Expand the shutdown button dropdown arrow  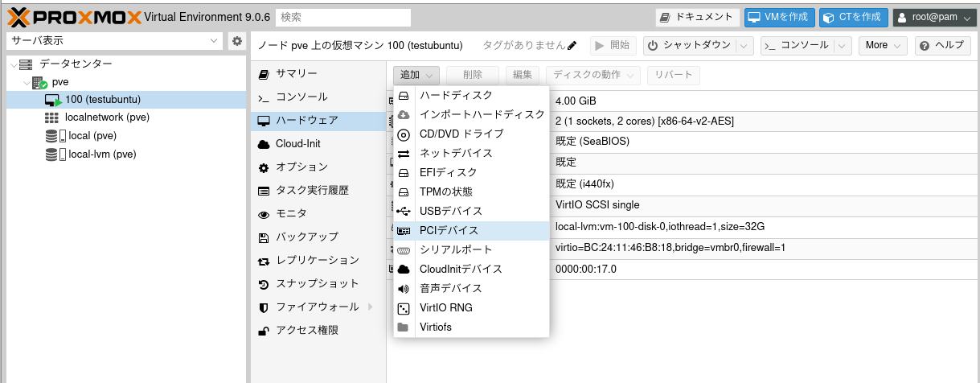pyautogui.click(x=745, y=46)
